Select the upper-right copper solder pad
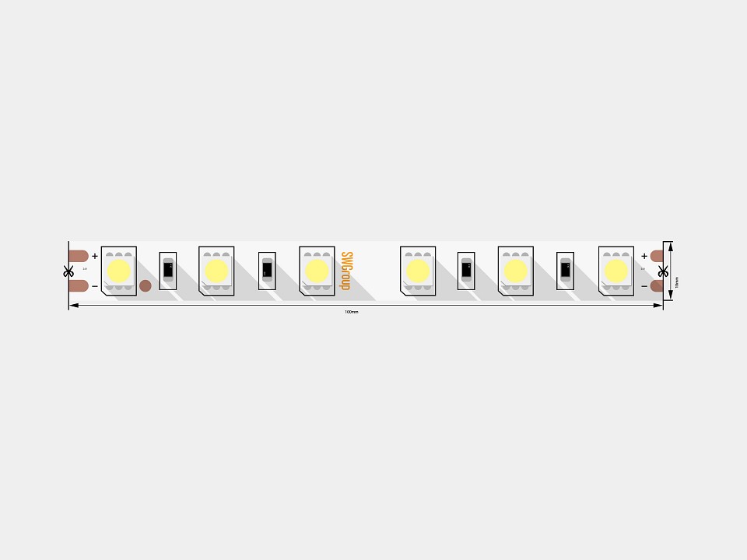Image resolution: width=747 pixels, height=560 pixels. pos(657,256)
